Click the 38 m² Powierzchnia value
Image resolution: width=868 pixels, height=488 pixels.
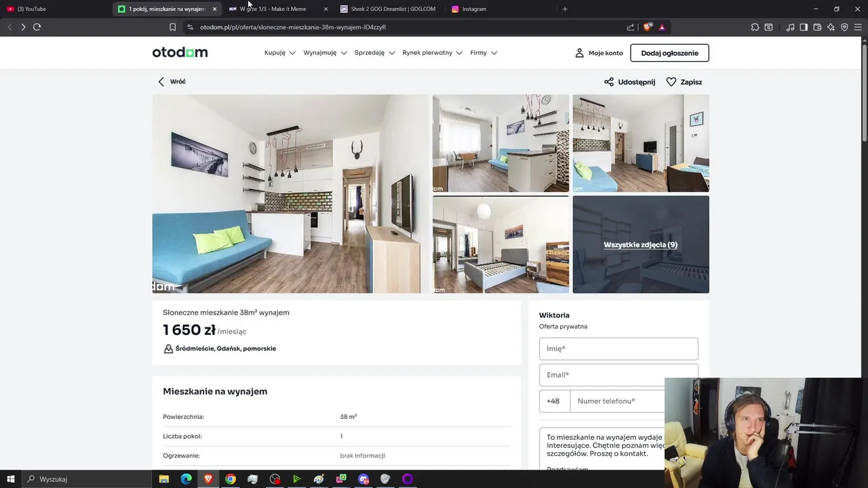coord(349,417)
